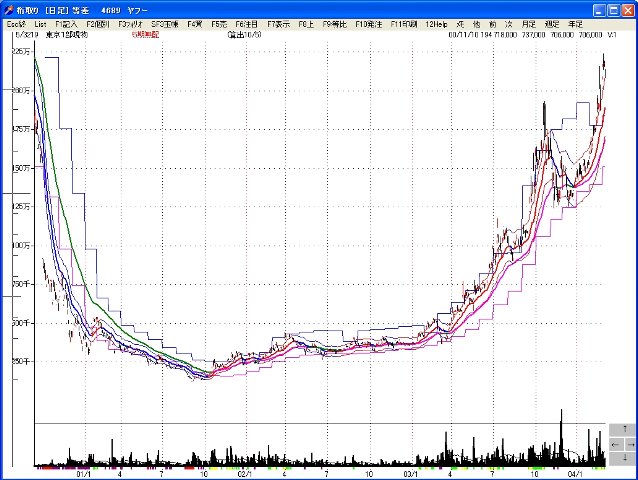This screenshot has width=638, height=480.
Task: Select F1記入 in the menu bar
Action: (68, 22)
